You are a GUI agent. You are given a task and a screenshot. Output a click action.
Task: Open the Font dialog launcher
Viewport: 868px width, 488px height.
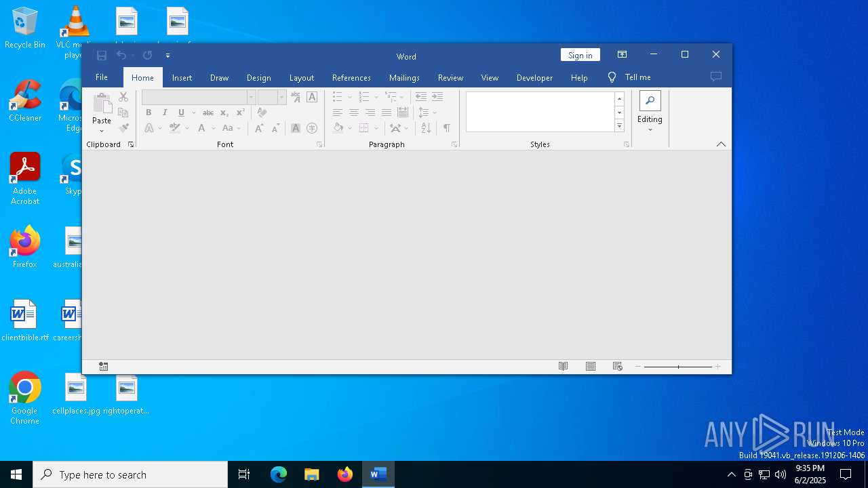319,144
